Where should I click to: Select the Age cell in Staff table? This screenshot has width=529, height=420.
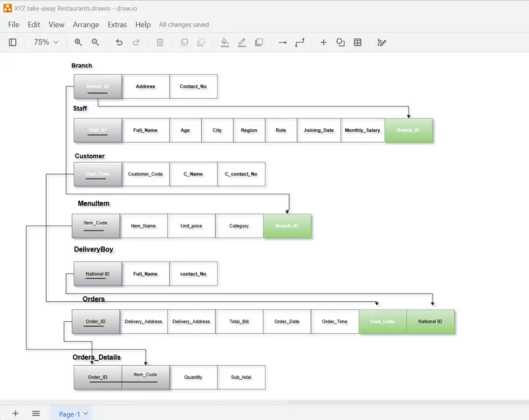click(185, 130)
